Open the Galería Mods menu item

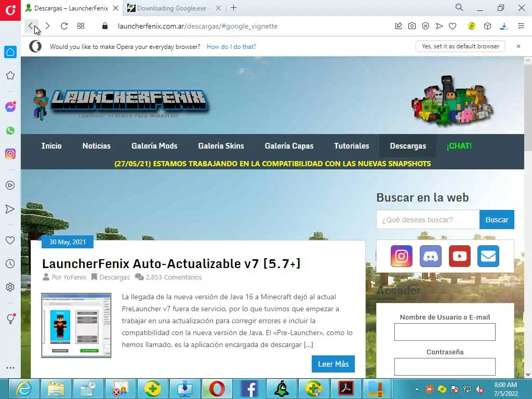(154, 146)
